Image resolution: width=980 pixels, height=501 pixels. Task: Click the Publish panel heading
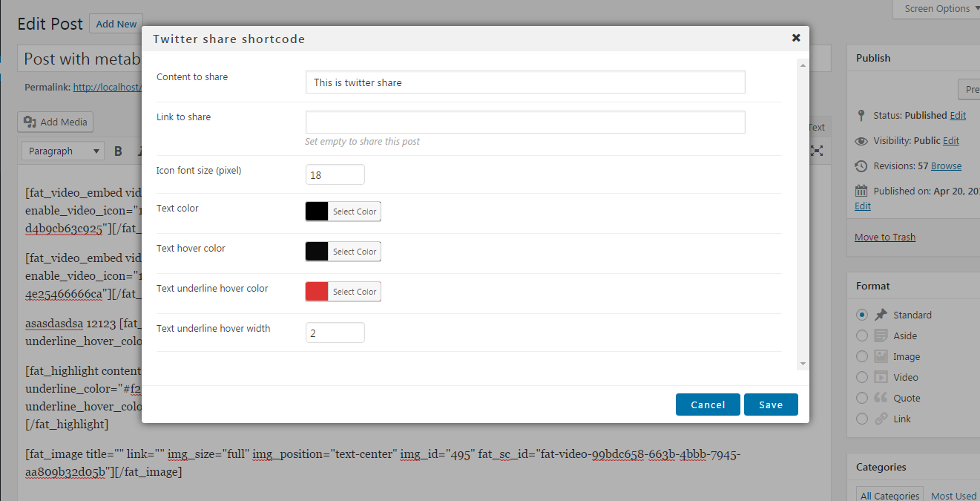[873, 58]
